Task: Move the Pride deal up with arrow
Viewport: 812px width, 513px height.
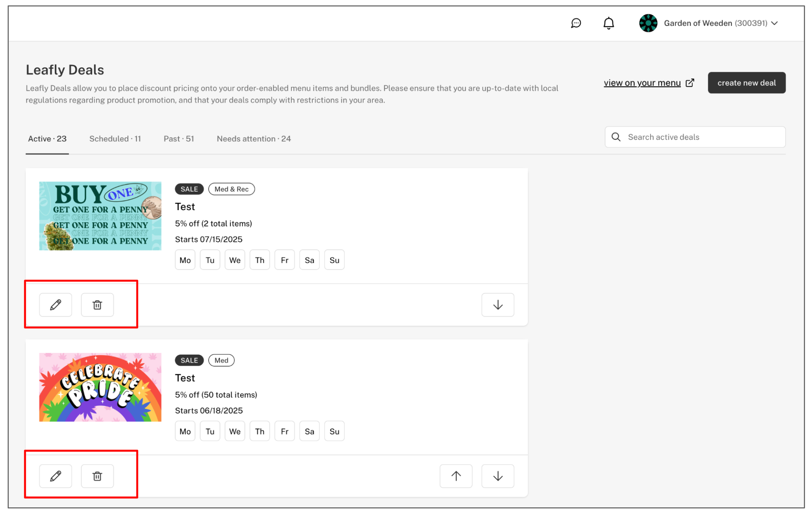Action: pos(456,476)
